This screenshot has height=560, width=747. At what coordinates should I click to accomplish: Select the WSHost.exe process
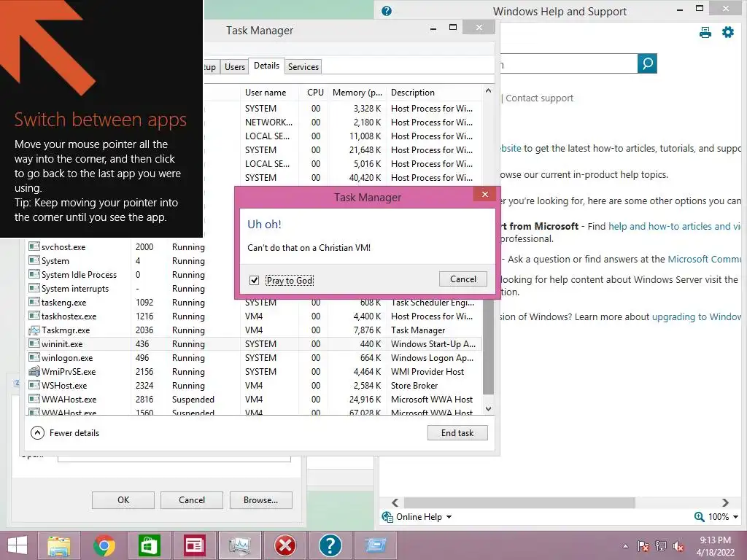253,385
